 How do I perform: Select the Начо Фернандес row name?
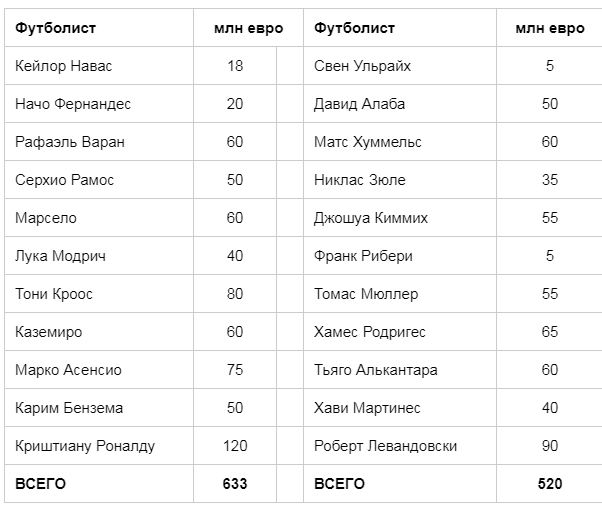point(73,104)
